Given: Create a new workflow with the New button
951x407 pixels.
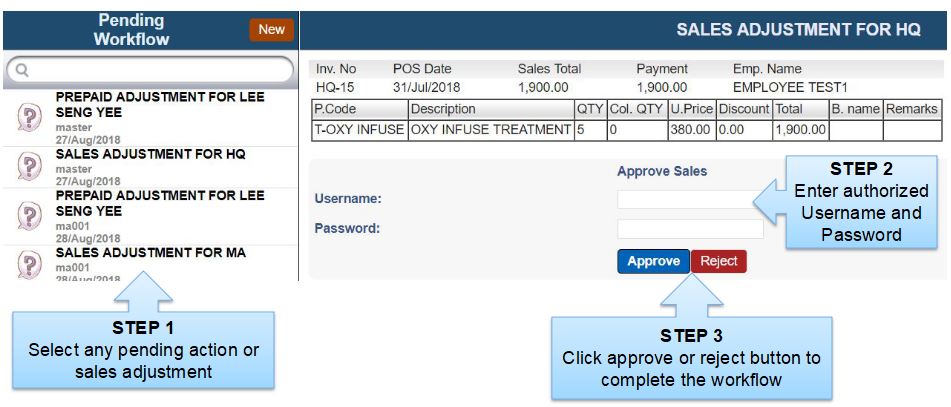Looking at the screenshot, I should 271,30.
